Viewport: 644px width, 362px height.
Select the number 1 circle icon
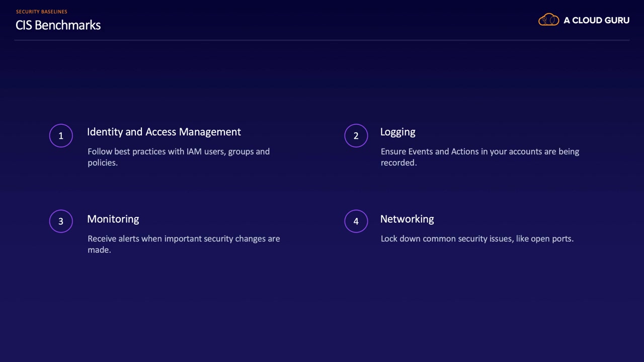point(61,136)
